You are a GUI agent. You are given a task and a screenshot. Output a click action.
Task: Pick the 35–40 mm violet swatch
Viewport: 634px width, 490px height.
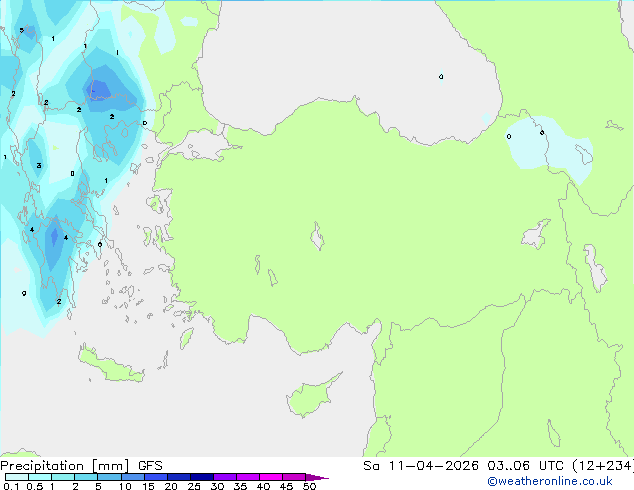tap(247, 477)
